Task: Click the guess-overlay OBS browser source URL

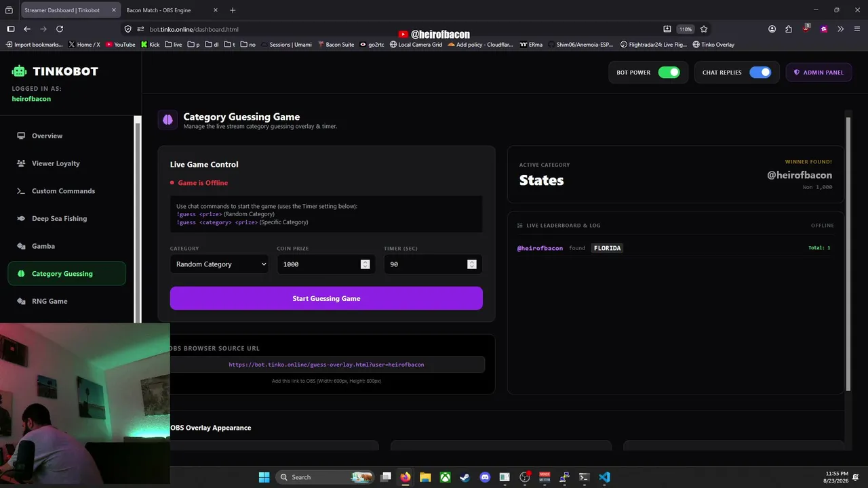Action: [326, 365]
